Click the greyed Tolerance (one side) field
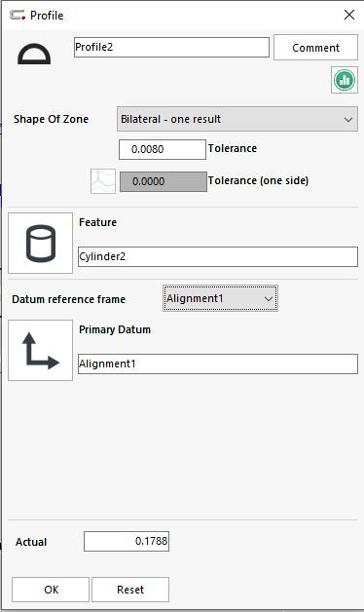Viewport: 364px width, 612px height. (164, 181)
